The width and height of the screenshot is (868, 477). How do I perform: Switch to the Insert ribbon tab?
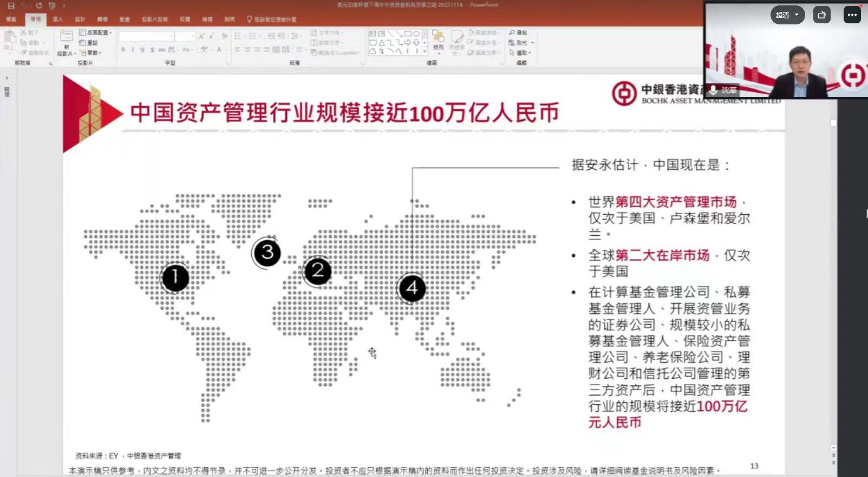point(57,20)
